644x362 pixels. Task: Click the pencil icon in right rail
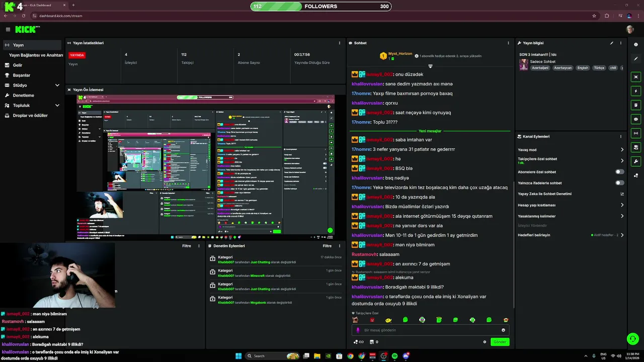click(x=636, y=58)
